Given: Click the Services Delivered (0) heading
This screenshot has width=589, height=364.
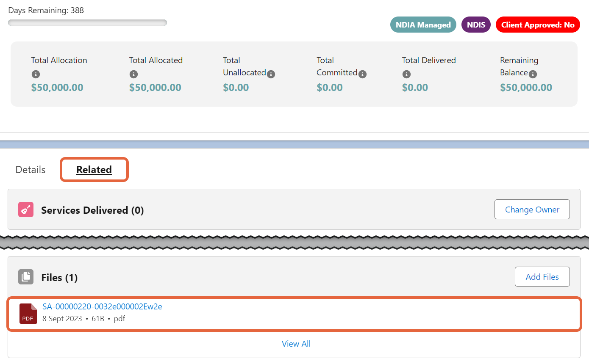Looking at the screenshot, I should [92, 210].
